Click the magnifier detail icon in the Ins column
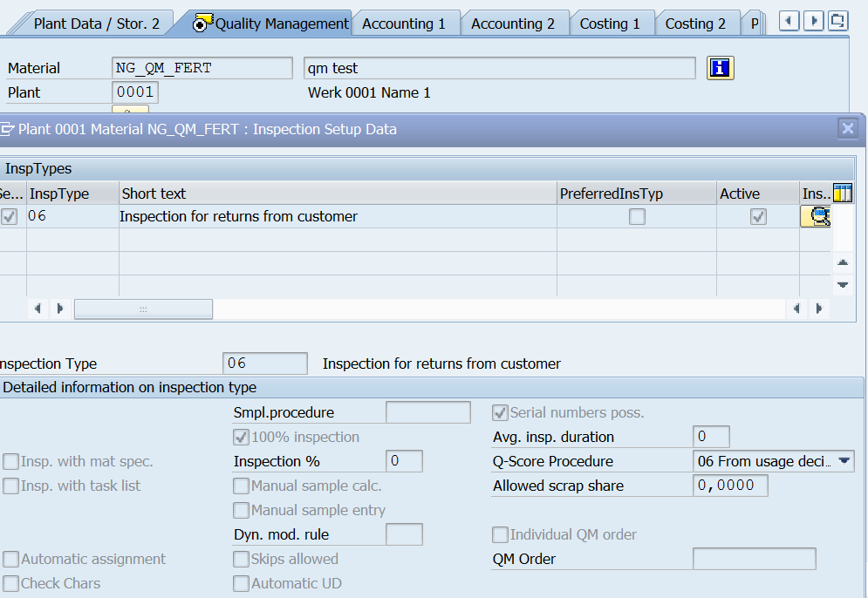The height and width of the screenshot is (598, 868). click(815, 215)
